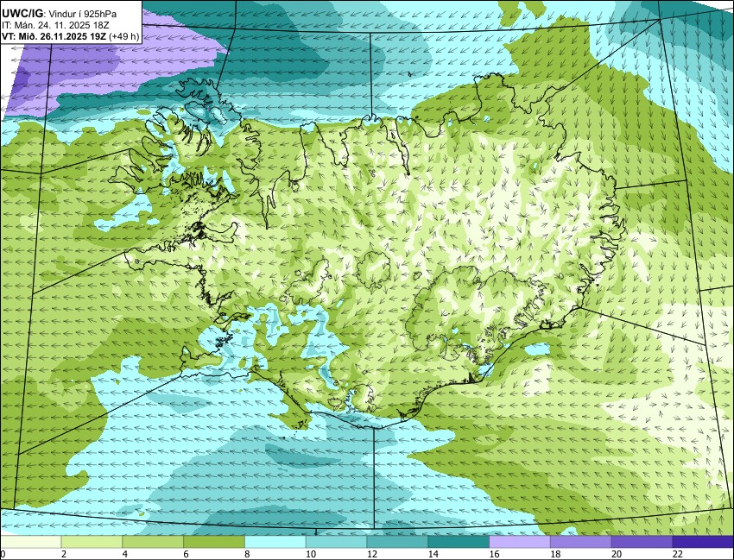Click the 20-22 m/s violet legend swatch
The width and height of the screenshot is (734, 560).
[642, 542]
